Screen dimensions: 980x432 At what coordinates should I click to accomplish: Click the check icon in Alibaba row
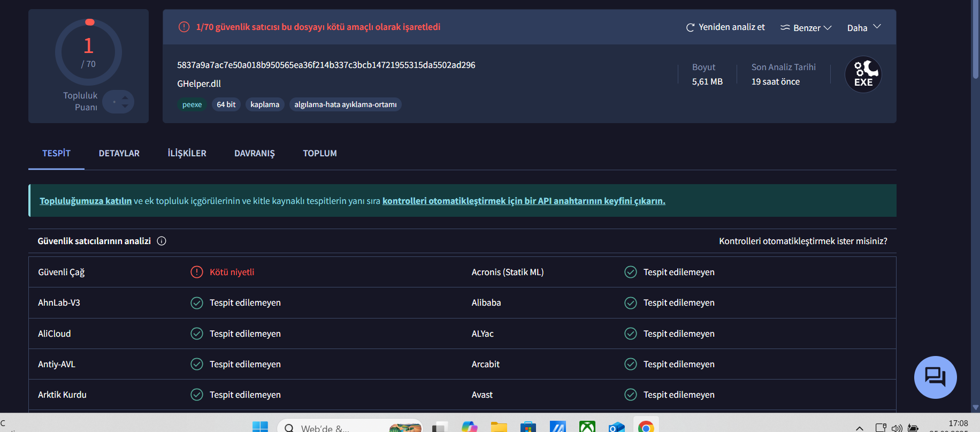click(x=631, y=303)
